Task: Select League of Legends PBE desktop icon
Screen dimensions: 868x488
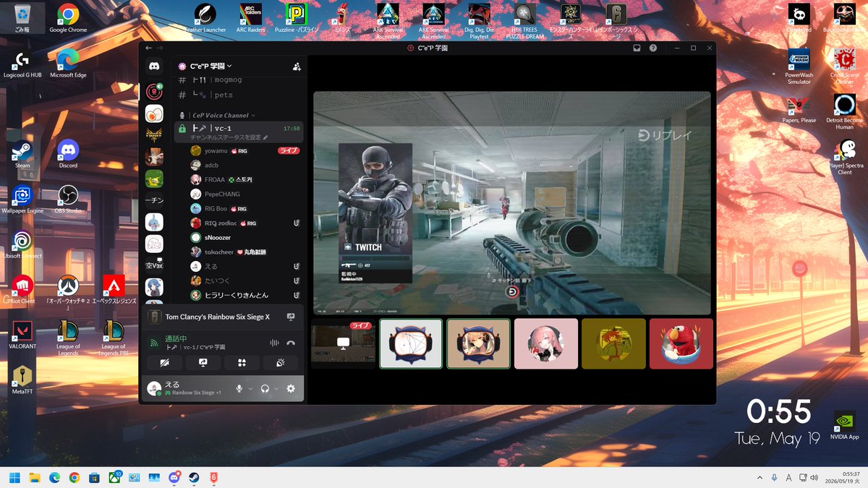Action: [114, 338]
